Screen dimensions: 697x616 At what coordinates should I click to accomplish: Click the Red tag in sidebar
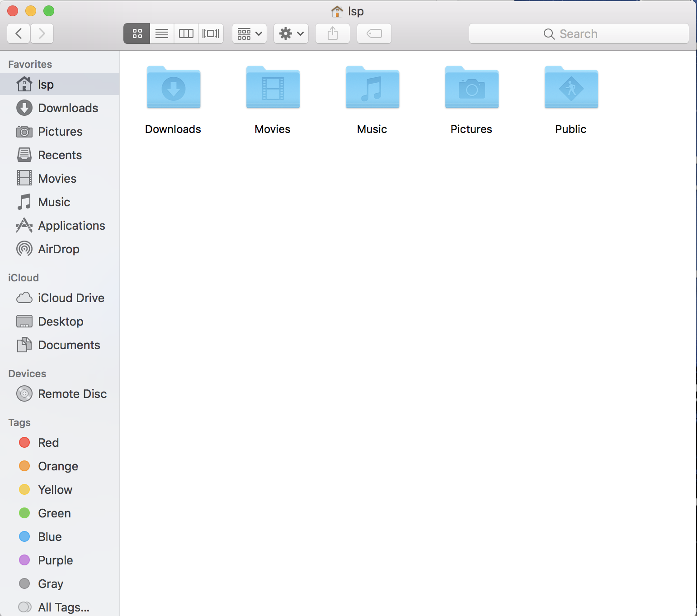pos(60,442)
